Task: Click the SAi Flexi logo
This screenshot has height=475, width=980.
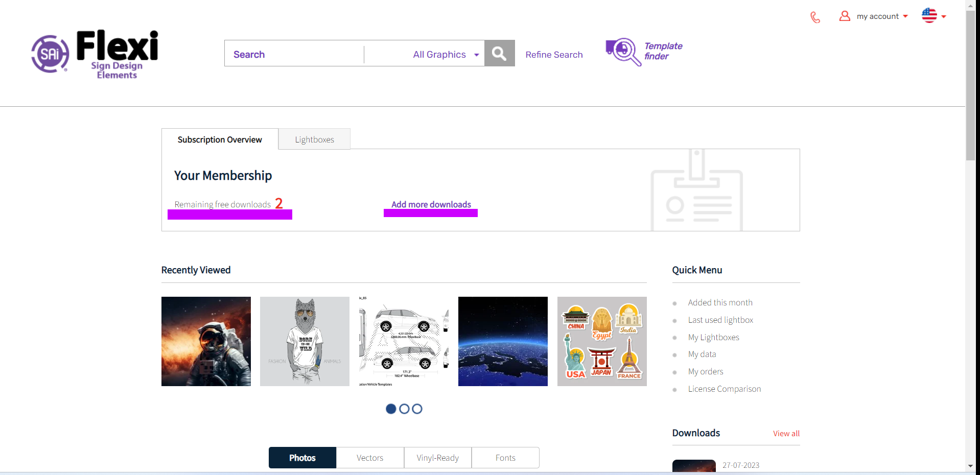Action: click(x=94, y=53)
